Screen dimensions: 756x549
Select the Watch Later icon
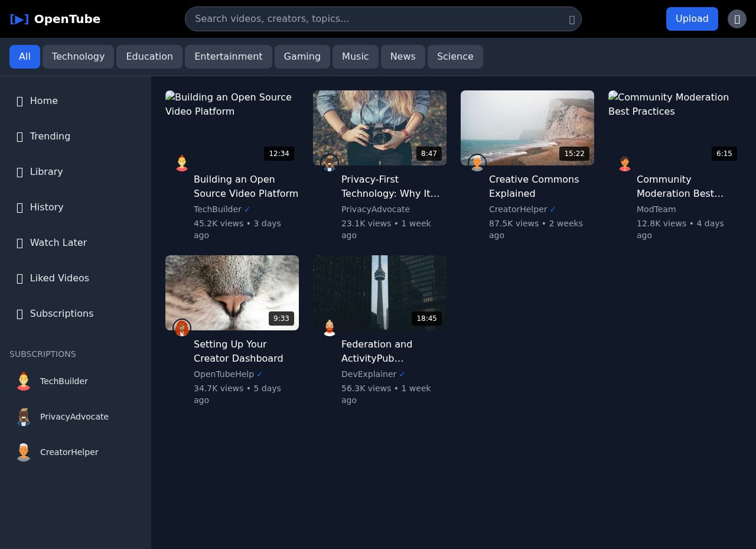click(19, 243)
